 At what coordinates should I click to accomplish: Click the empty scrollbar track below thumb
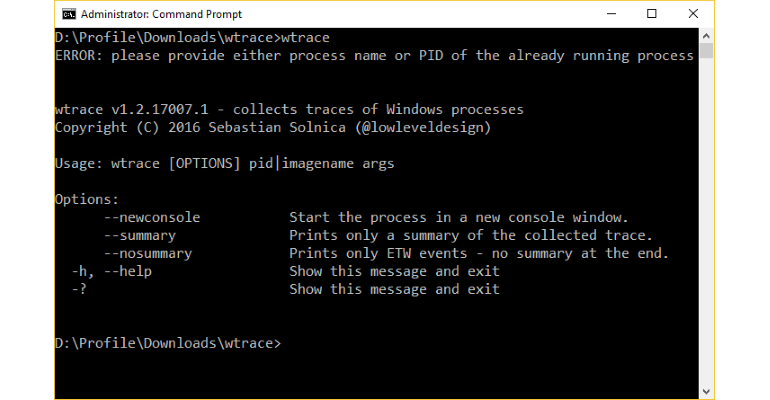click(x=706, y=221)
